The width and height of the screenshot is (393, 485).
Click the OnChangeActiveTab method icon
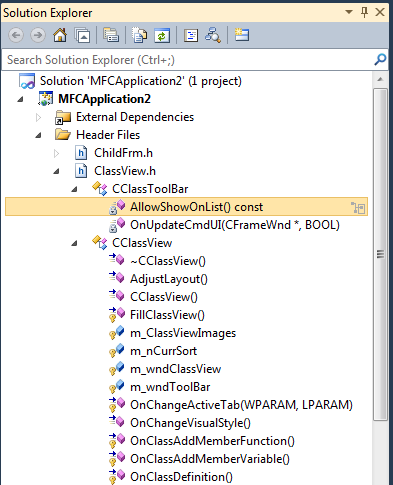click(x=117, y=405)
